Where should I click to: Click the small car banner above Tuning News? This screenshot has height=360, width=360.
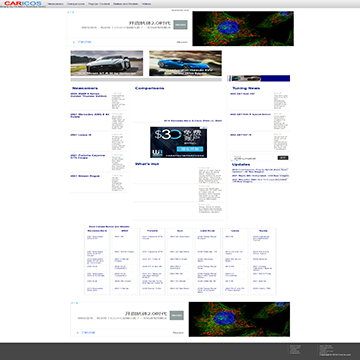coord(259,78)
